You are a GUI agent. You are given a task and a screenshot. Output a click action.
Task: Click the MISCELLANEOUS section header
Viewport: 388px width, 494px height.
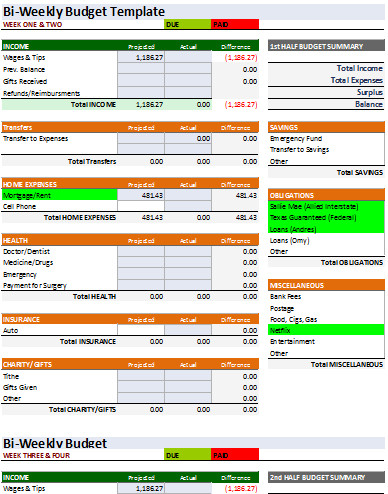click(x=326, y=285)
